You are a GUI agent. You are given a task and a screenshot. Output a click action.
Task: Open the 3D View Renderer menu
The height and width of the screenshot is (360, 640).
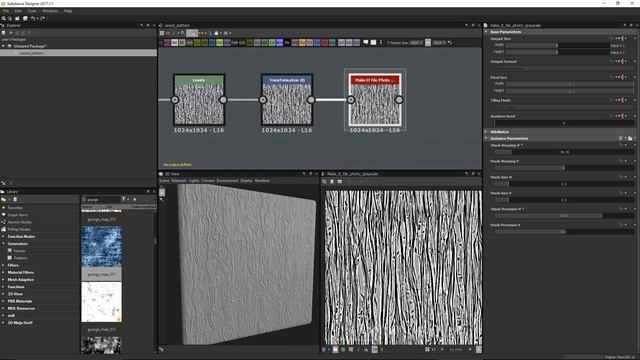[262, 180]
